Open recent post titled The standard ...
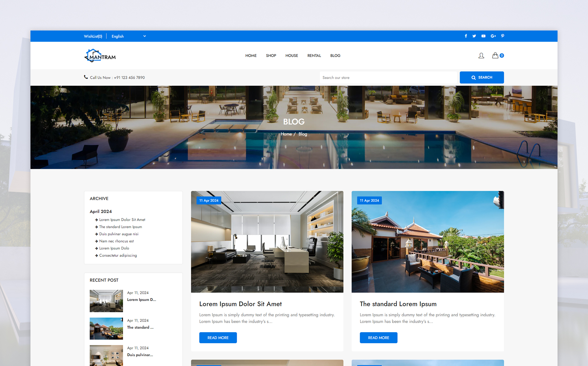This screenshot has height=366, width=588. (x=140, y=328)
